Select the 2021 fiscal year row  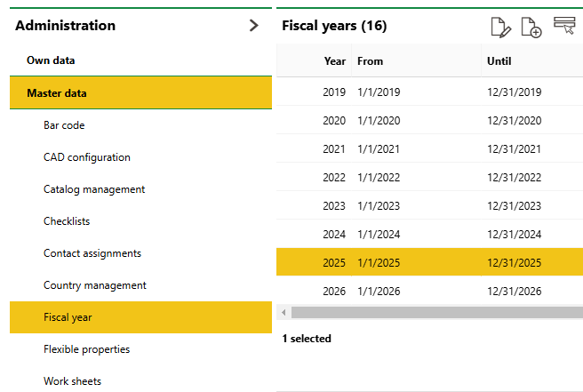[x=429, y=148]
